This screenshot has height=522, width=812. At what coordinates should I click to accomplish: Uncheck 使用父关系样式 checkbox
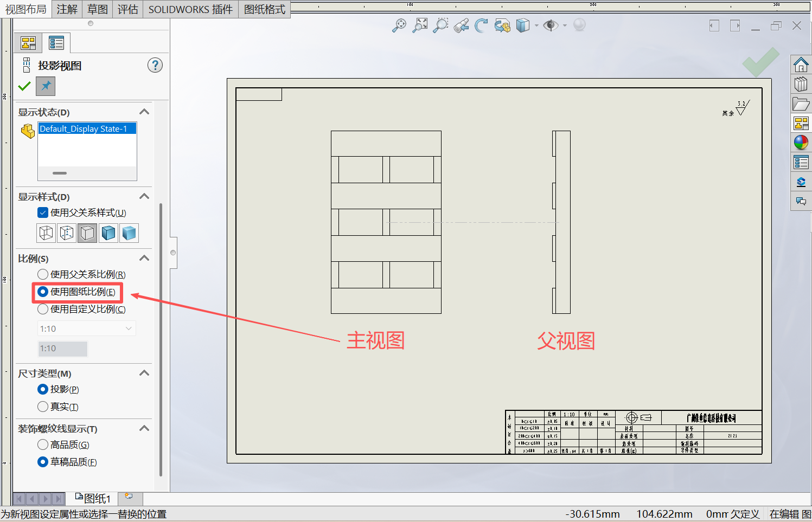point(43,212)
